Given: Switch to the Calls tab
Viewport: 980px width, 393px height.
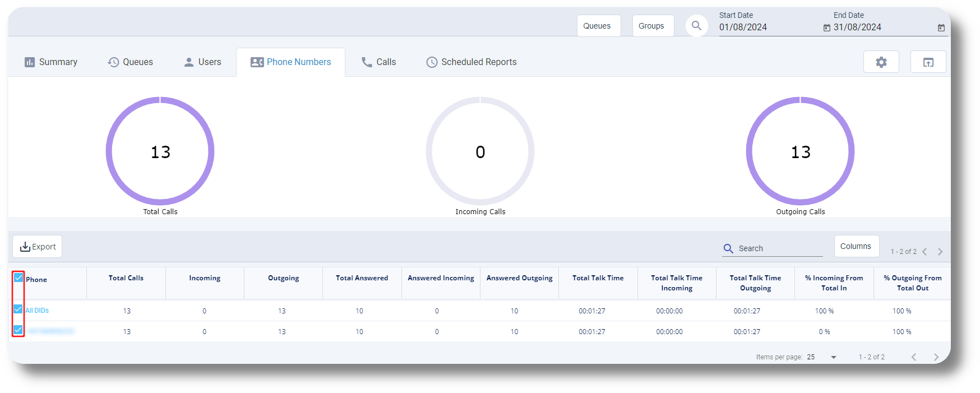Looking at the screenshot, I should [x=378, y=62].
